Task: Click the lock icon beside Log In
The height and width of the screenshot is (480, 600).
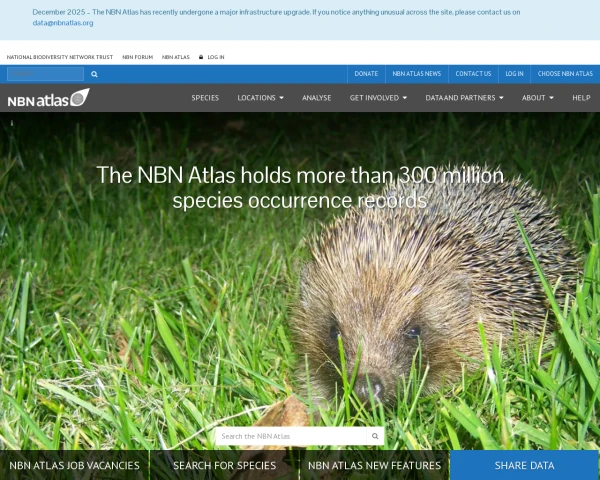Action: coord(201,57)
